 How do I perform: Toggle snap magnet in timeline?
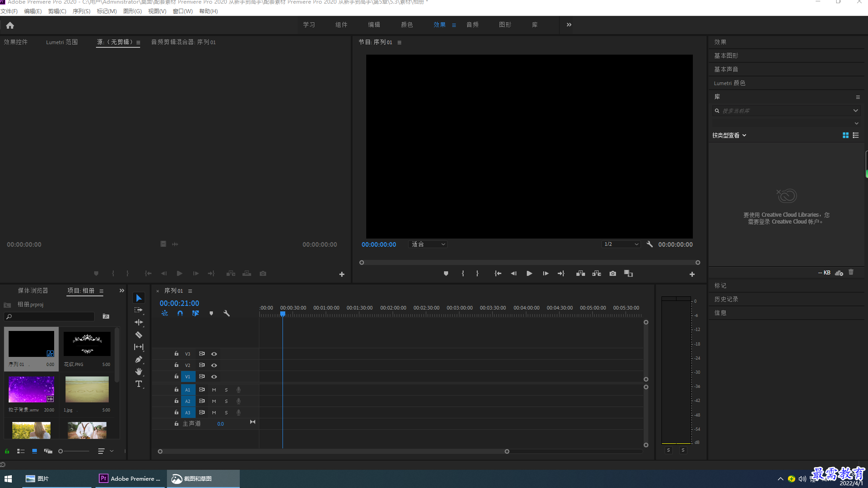(180, 313)
